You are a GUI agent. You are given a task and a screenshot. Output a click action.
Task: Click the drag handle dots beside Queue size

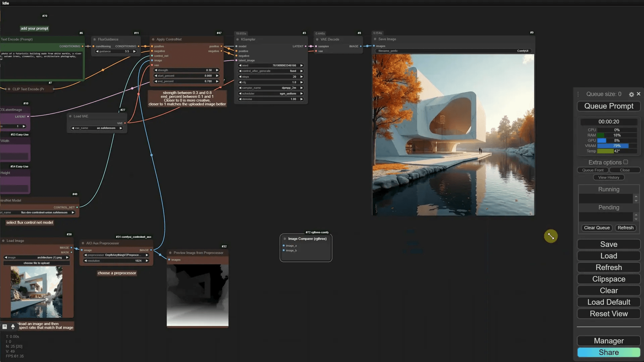(x=578, y=94)
